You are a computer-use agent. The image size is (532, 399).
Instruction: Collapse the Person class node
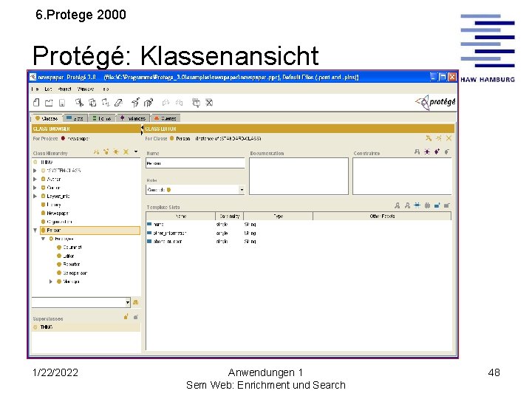35,231
